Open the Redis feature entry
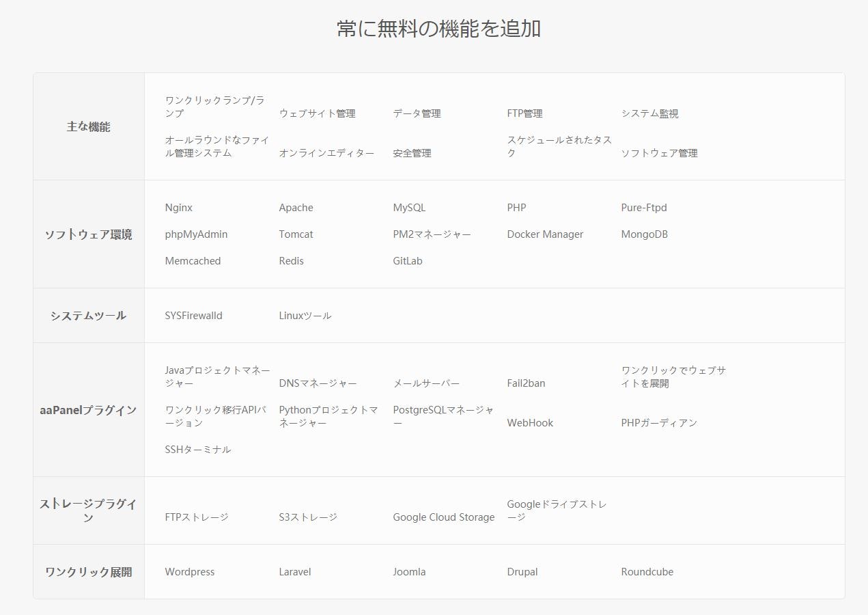 tap(292, 260)
